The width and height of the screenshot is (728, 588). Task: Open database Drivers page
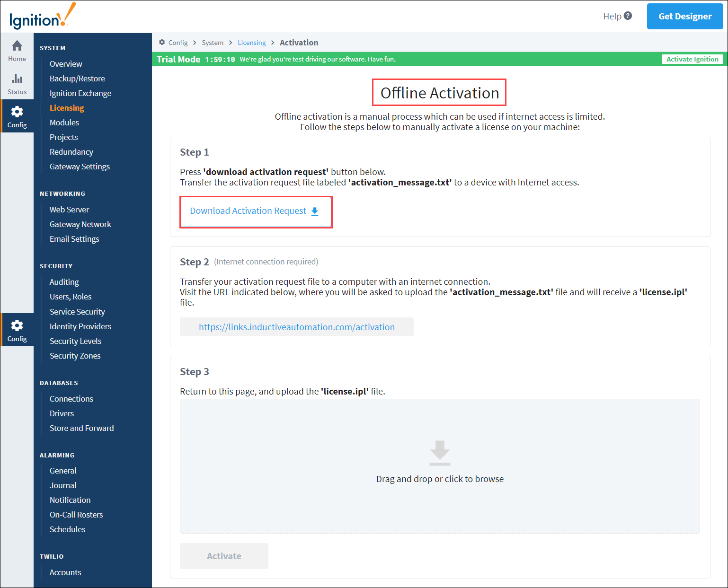coord(62,413)
